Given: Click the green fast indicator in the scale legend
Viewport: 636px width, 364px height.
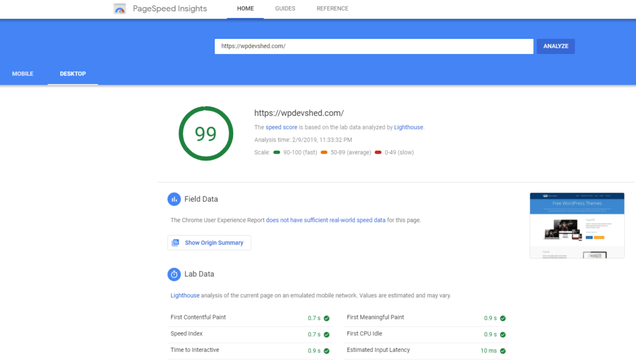Looking at the screenshot, I should point(277,152).
